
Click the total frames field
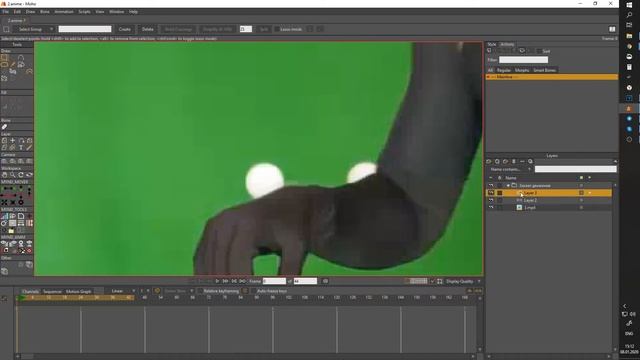click(x=305, y=281)
